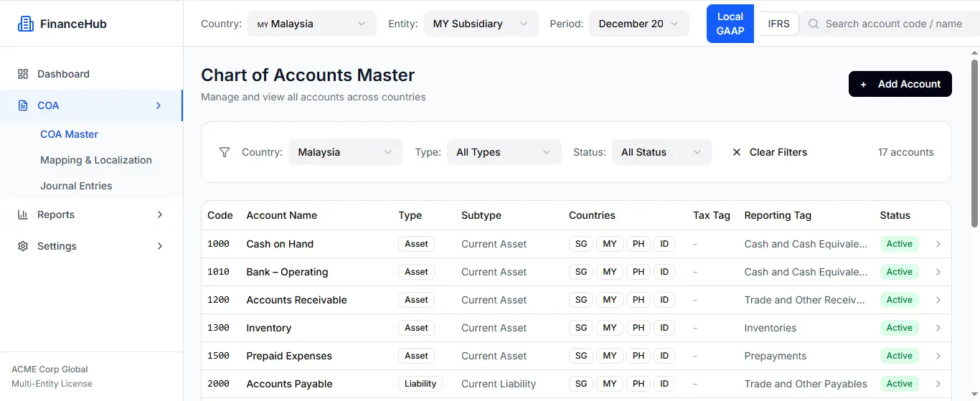
Task: Open the Status filter All Status
Action: (661, 152)
